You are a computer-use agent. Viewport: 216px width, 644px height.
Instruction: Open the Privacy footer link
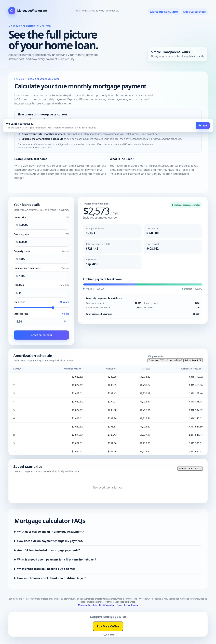coord(135,605)
